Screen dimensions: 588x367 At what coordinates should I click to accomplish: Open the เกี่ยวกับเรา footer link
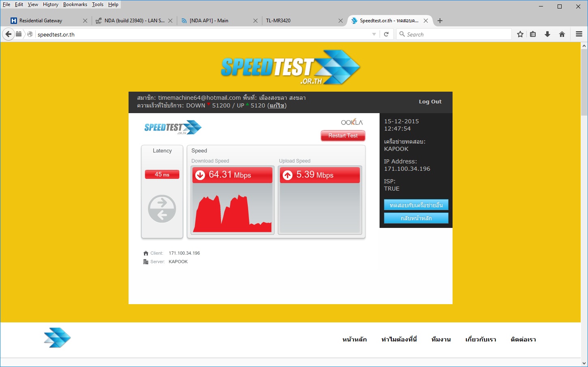(x=481, y=339)
